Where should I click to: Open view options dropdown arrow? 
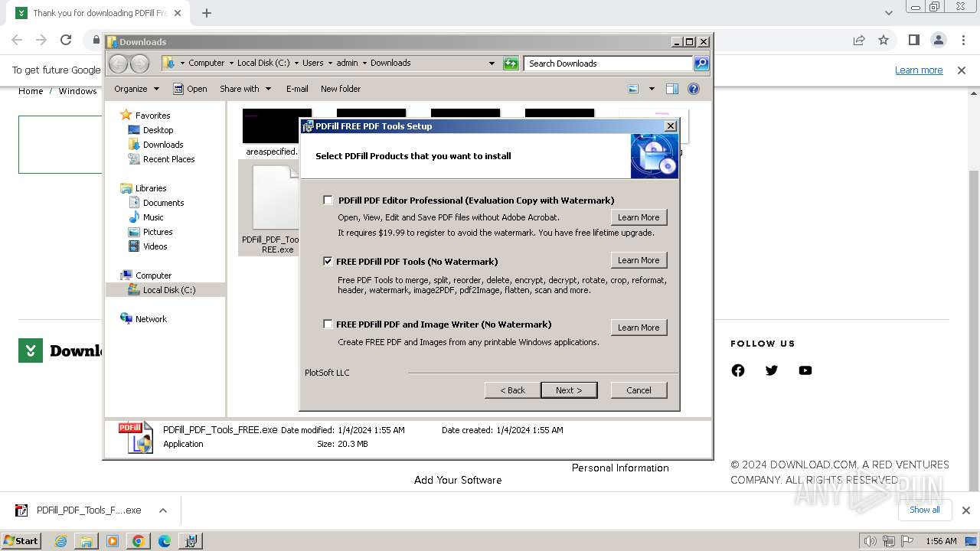[652, 89]
